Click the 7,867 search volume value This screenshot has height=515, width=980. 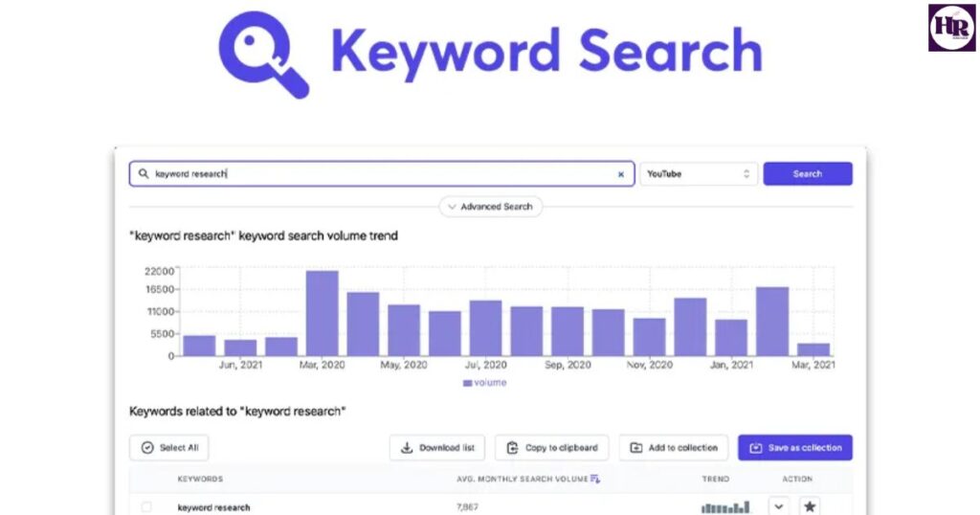pos(467,507)
